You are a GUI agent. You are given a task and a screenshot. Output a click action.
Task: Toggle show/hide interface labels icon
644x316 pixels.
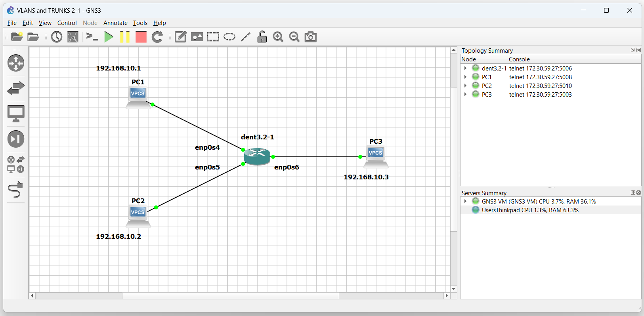pyautogui.click(x=73, y=37)
